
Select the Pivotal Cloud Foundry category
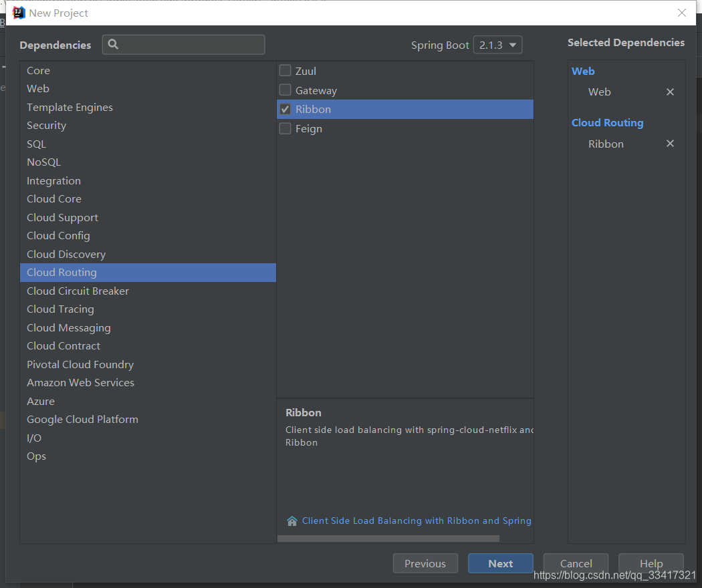(x=148, y=364)
